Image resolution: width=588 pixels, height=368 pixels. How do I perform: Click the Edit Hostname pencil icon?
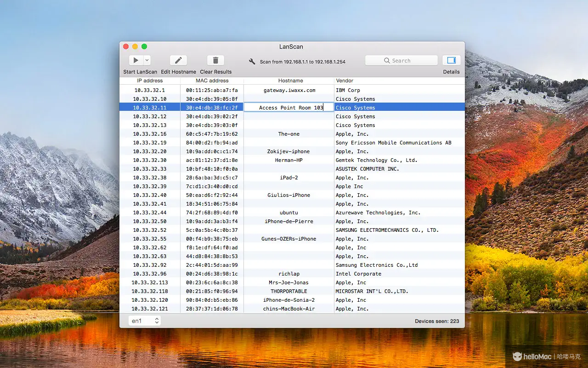[x=178, y=60]
